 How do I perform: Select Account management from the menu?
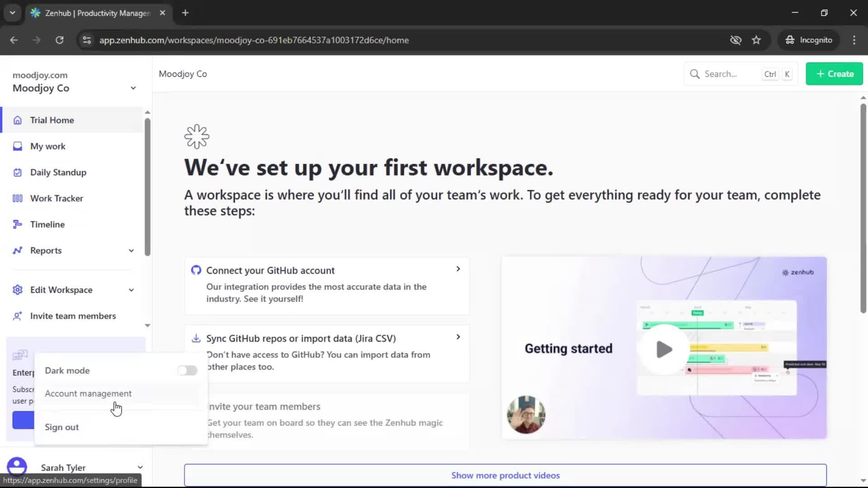[88, 393]
